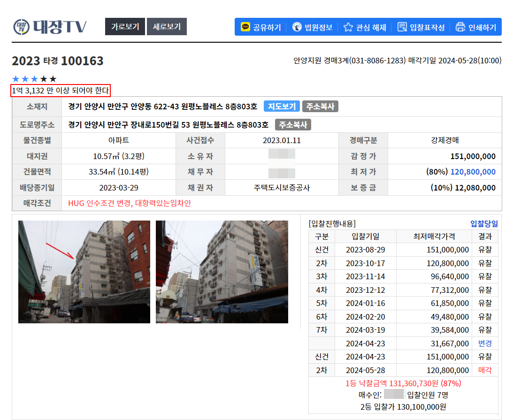Image resolution: width=513 pixels, height=420 pixels.
Task: Open the right building photo
Action: tap(222, 272)
